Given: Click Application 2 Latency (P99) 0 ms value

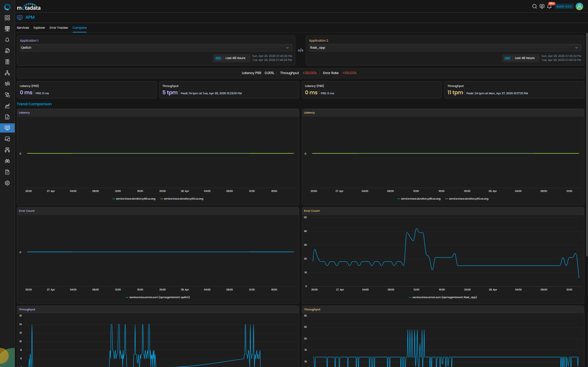Looking at the screenshot, I should coord(311,92).
